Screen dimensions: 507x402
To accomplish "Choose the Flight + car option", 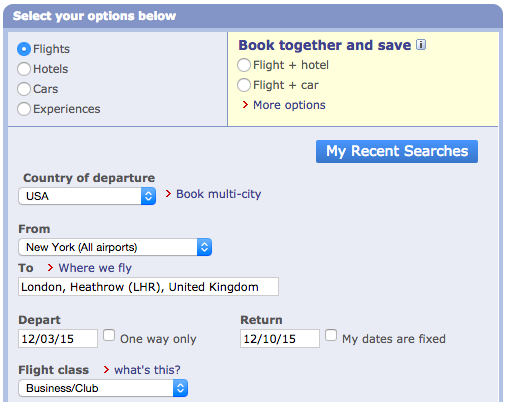I will pyautogui.click(x=244, y=85).
